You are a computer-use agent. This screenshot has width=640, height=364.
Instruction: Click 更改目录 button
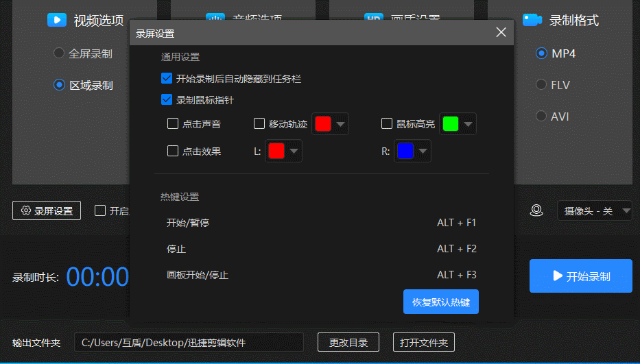348,343
